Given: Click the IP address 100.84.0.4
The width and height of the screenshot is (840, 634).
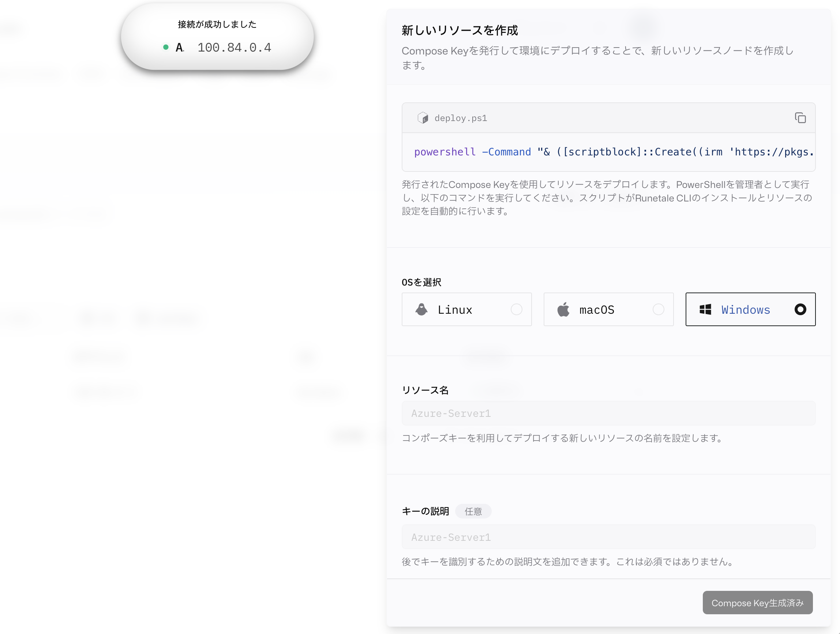Looking at the screenshot, I should (234, 48).
